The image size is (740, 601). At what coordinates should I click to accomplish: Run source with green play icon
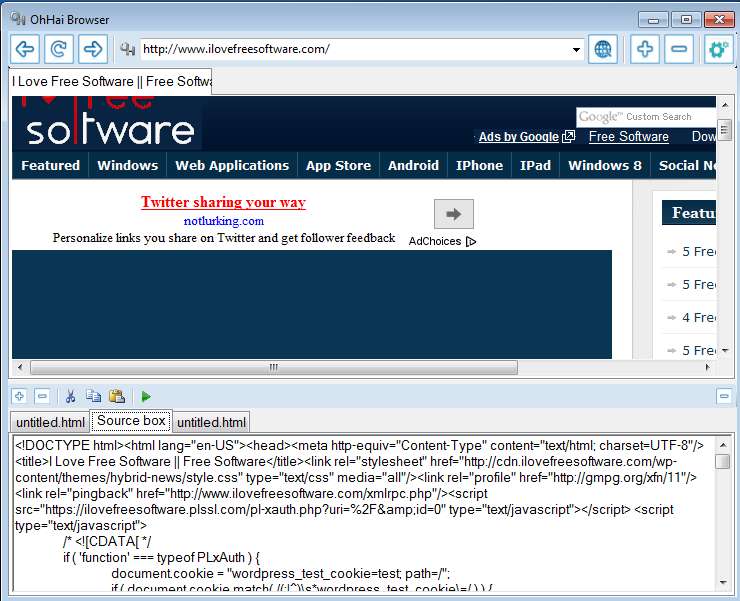[x=146, y=397]
